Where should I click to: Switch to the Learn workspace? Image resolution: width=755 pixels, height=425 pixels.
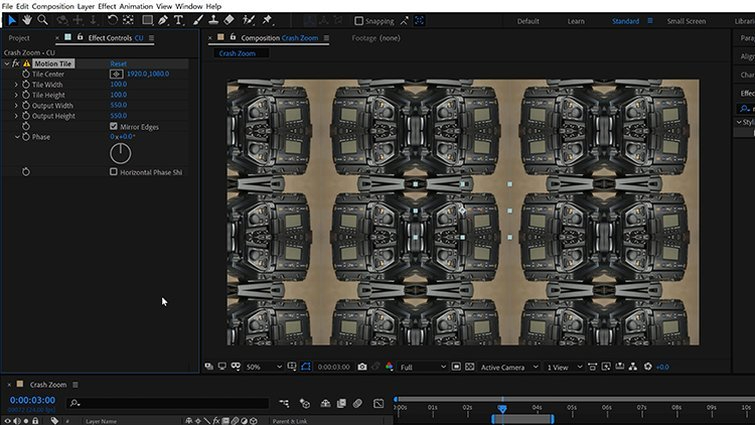pyautogui.click(x=576, y=21)
